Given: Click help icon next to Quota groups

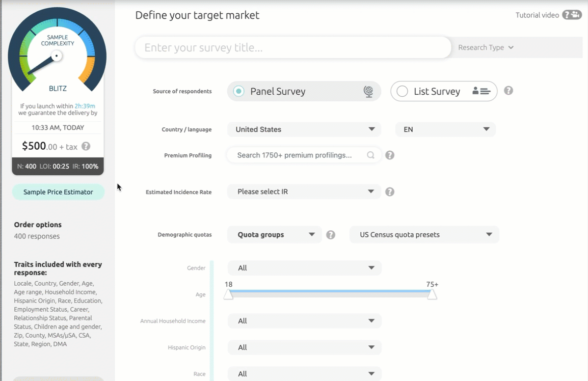Looking at the screenshot, I should tap(331, 235).
